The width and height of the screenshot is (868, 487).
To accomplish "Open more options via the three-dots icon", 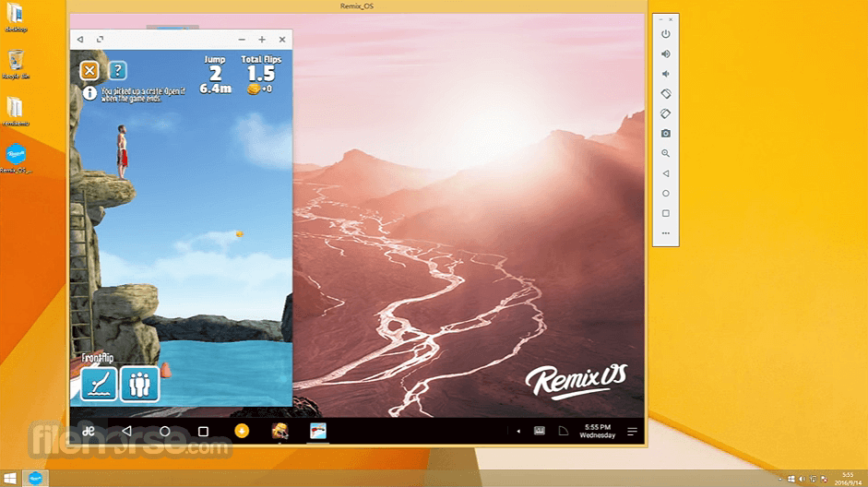I will pyautogui.click(x=666, y=233).
